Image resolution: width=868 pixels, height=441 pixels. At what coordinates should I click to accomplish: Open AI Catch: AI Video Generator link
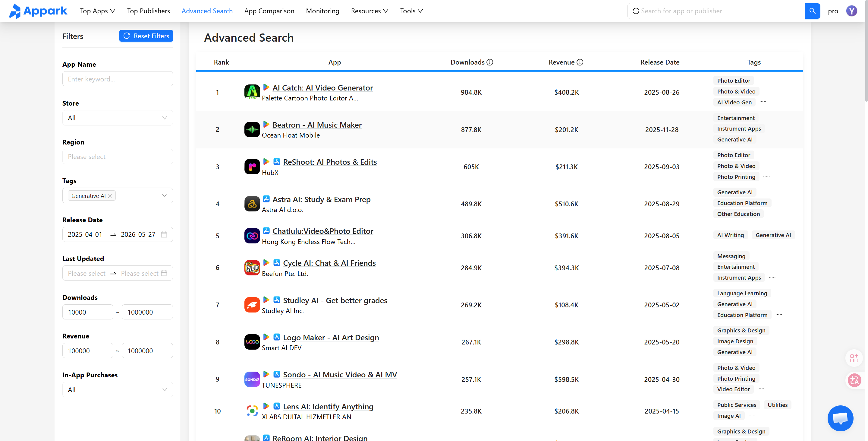(x=322, y=88)
